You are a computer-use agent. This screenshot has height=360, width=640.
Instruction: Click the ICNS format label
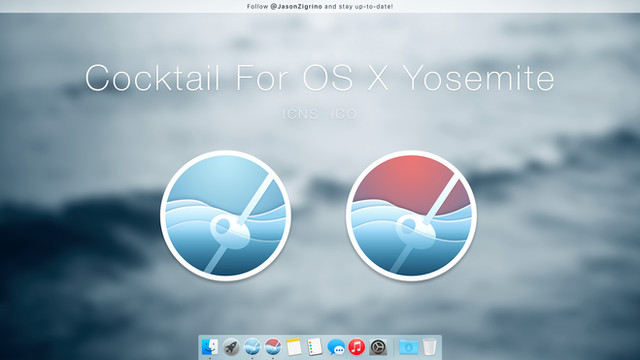point(300,114)
